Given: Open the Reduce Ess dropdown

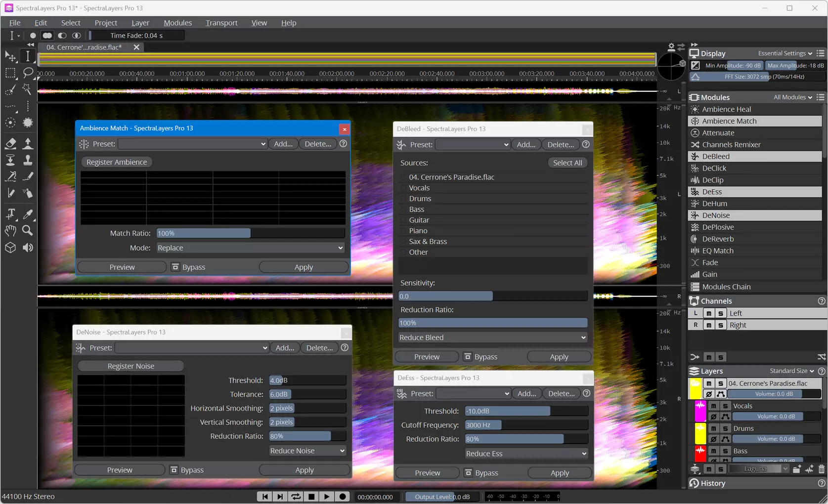Looking at the screenshot, I should [526, 454].
